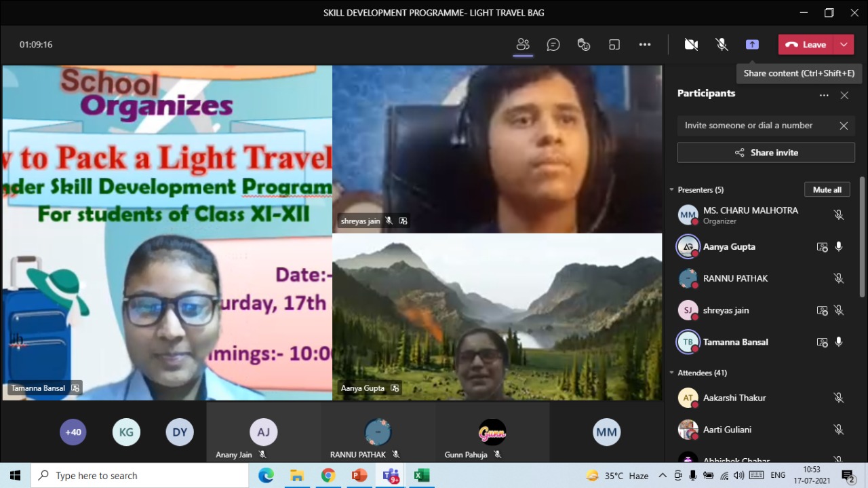Screen dimensions: 868x488
Task: Select MS. CHARU MALHOTRA in participants list
Action: tap(750, 215)
